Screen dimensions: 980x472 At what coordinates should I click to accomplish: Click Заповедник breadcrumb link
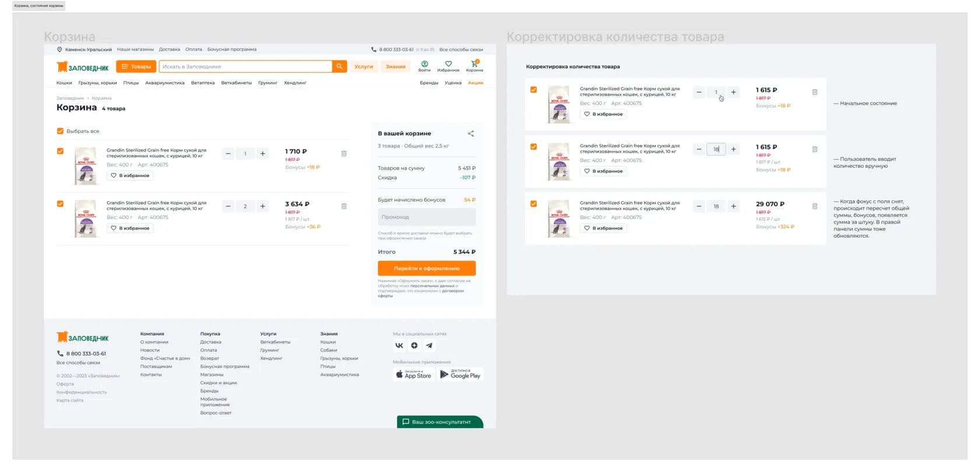70,98
